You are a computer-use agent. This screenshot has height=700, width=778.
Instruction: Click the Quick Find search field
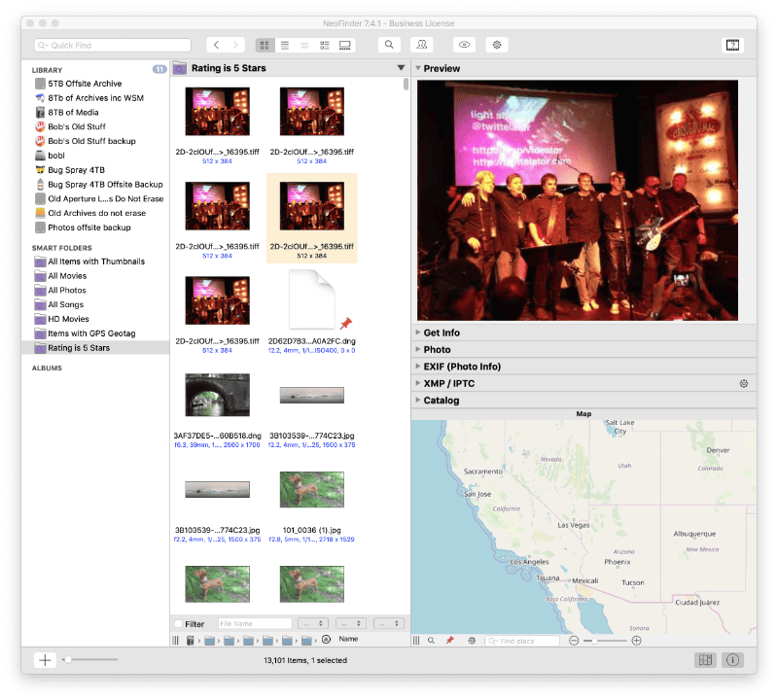click(x=112, y=45)
